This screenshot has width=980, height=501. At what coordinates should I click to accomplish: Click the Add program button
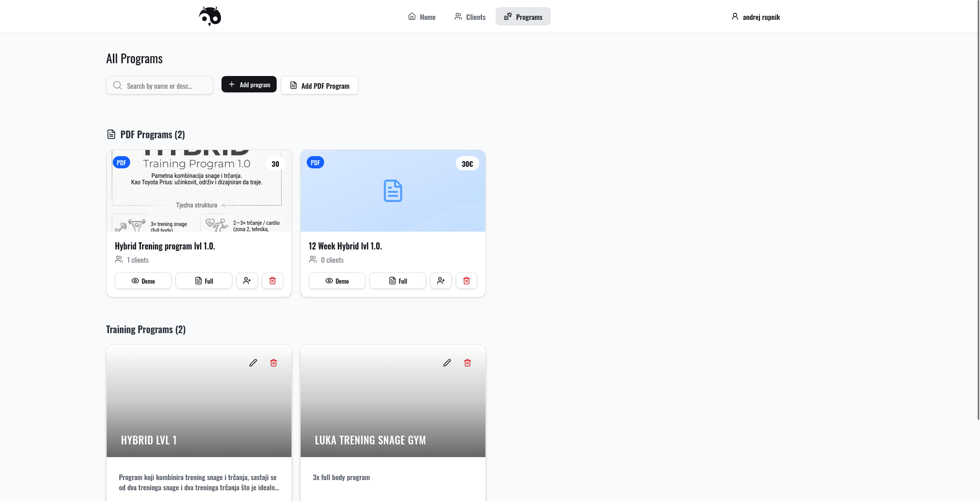click(249, 84)
